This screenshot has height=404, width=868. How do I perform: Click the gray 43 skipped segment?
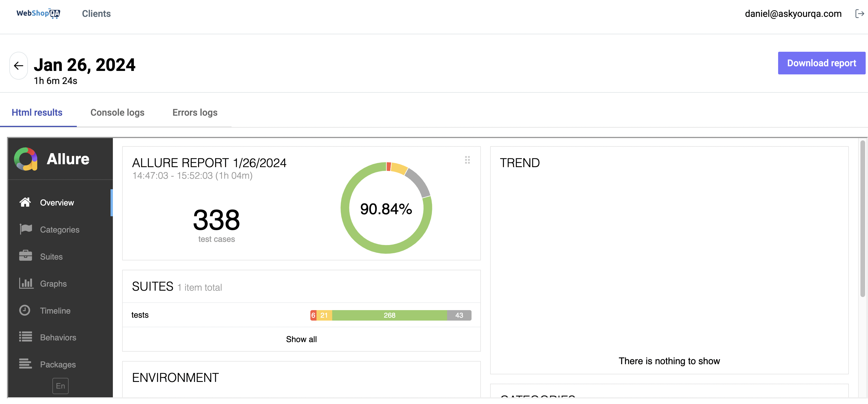coord(459,315)
